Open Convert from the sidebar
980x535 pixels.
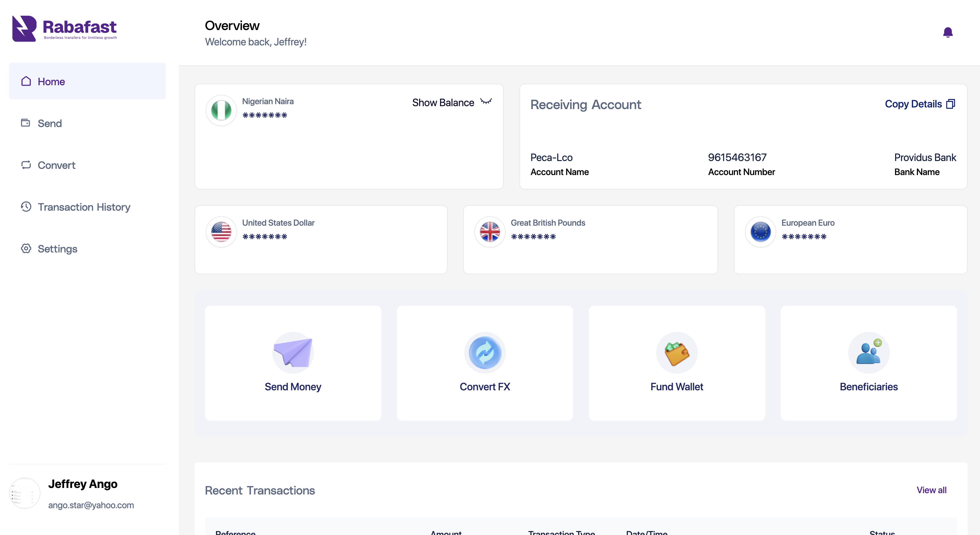tap(56, 165)
